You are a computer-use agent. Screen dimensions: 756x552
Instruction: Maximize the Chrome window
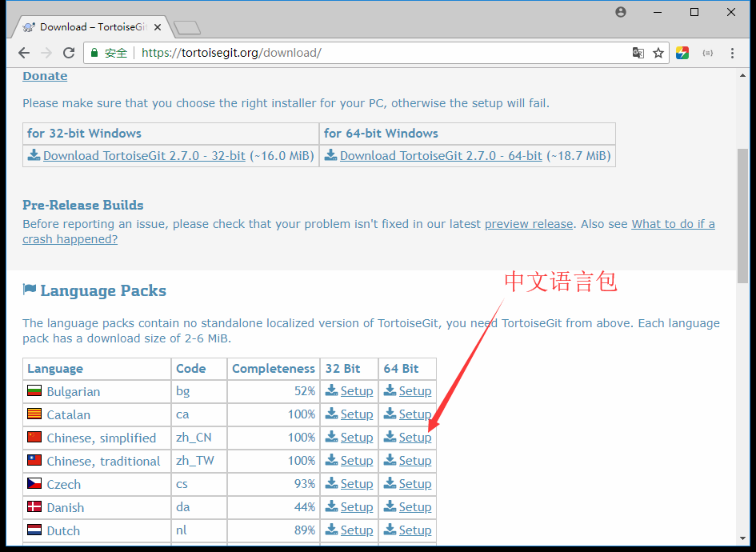(694, 12)
